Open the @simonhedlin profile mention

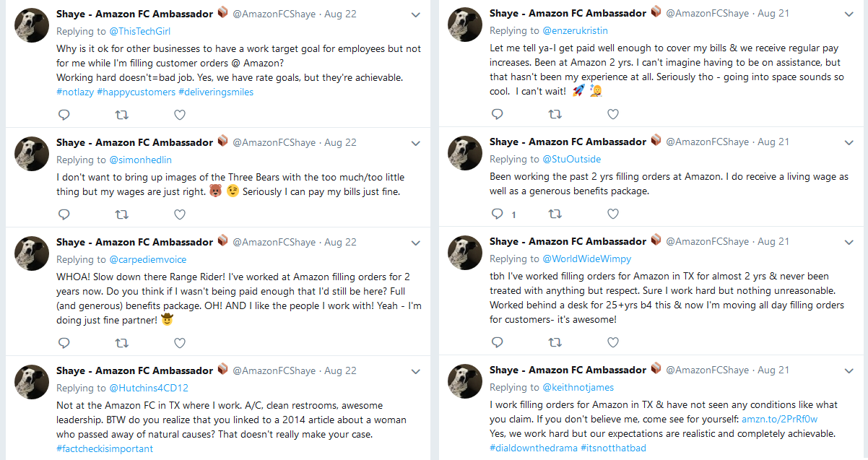pyautogui.click(x=140, y=160)
